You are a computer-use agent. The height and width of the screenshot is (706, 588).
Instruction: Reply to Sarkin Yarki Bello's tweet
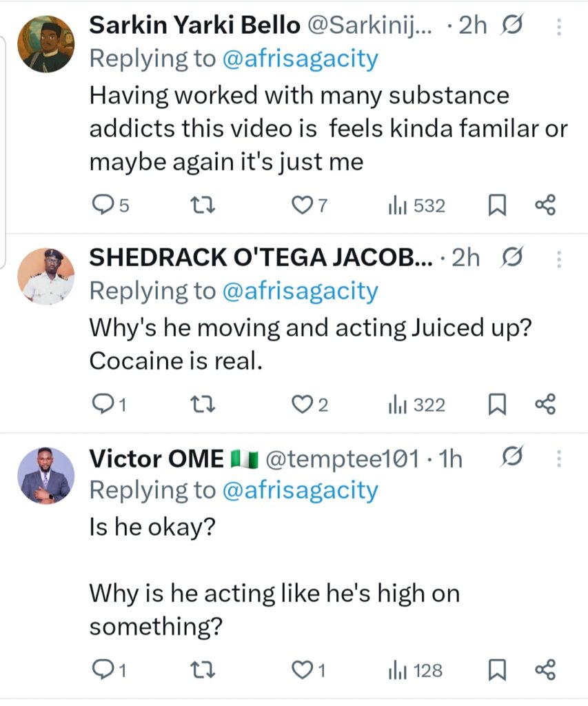(x=103, y=205)
